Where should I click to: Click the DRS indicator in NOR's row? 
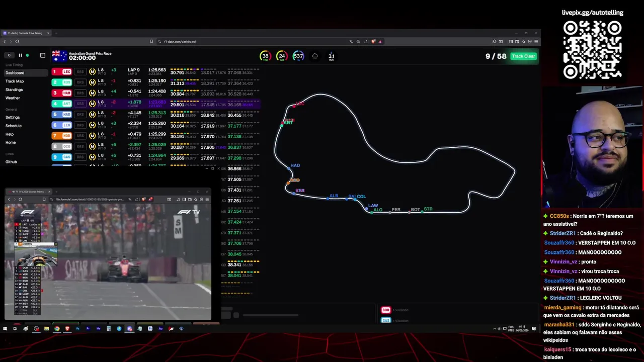[x=80, y=136]
